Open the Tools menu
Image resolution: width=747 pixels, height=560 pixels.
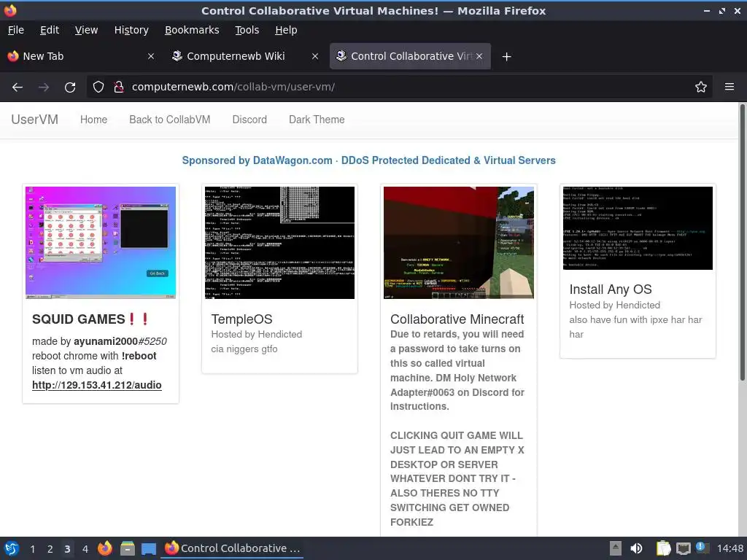[x=247, y=30]
